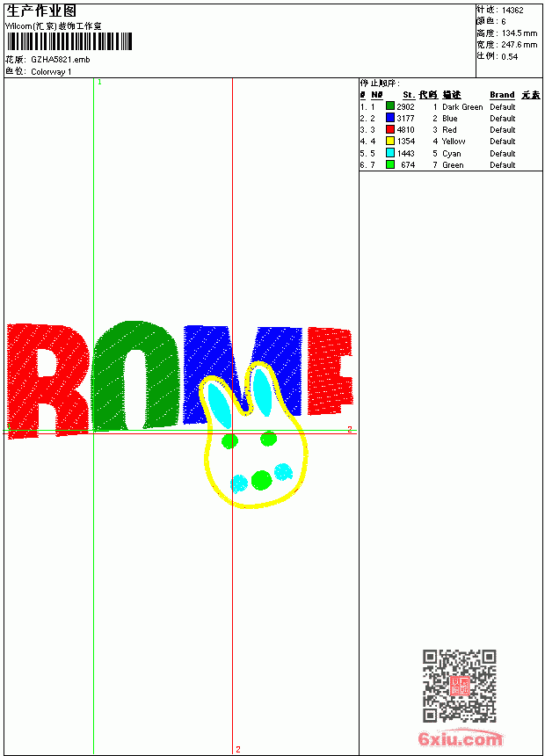This screenshot has width=545, height=756.
Task: Click the Cyan thread swatch
Action: point(390,153)
